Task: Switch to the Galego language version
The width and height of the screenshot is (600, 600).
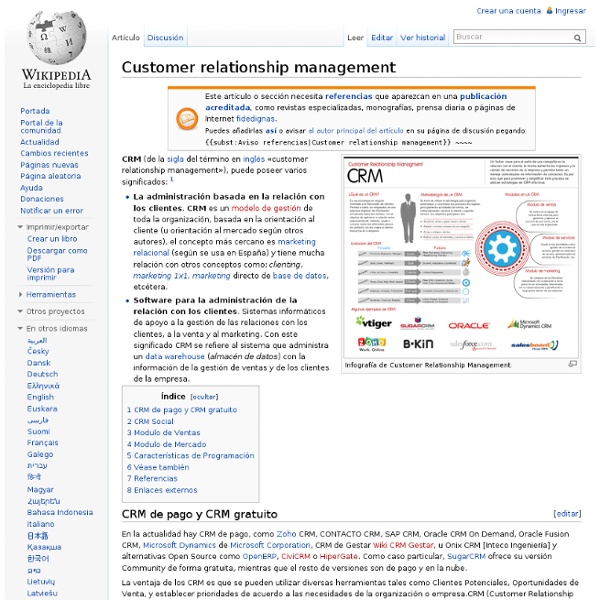Action: pos(40,455)
